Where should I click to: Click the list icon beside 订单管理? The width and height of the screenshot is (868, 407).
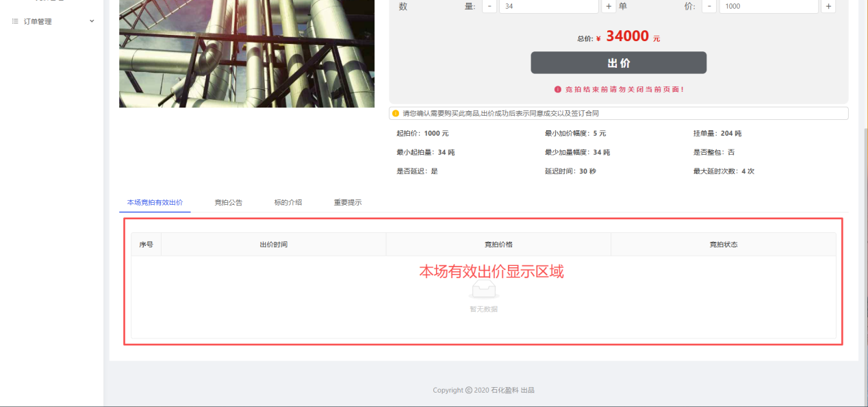(x=15, y=21)
